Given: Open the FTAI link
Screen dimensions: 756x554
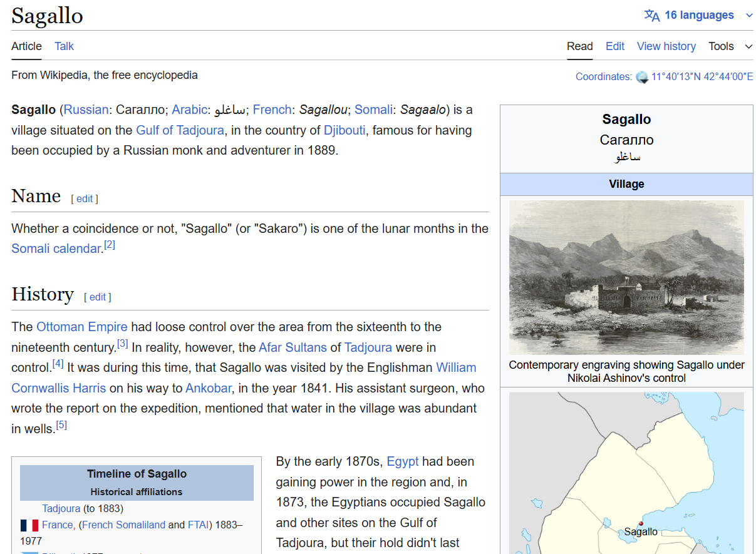Looking at the screenshot, I should [198, 525].
